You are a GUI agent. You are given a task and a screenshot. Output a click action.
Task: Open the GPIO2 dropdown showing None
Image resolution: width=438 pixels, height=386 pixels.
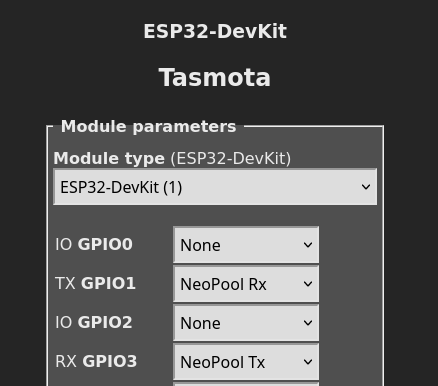(246, 323)
